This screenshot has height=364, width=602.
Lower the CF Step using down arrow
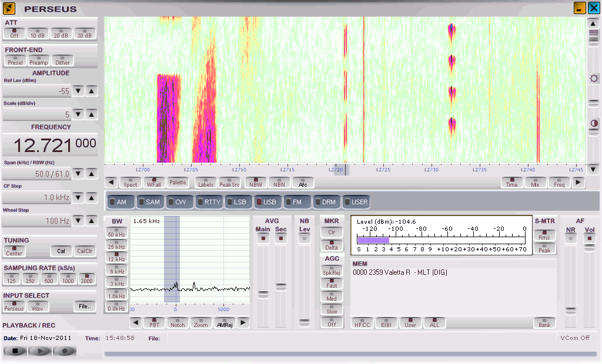(79, 198)
